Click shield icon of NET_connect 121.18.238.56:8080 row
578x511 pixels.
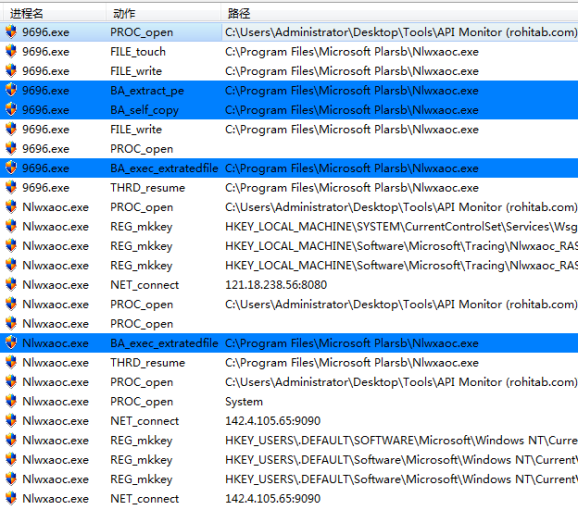[11, 285]
